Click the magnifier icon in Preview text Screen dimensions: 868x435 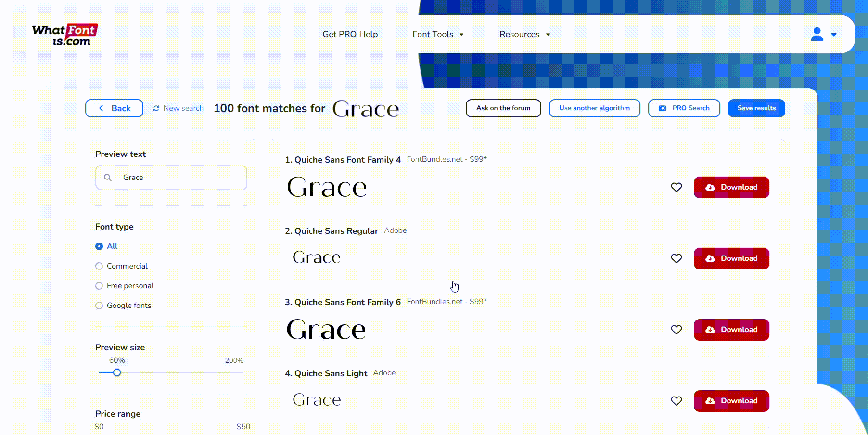108,178
